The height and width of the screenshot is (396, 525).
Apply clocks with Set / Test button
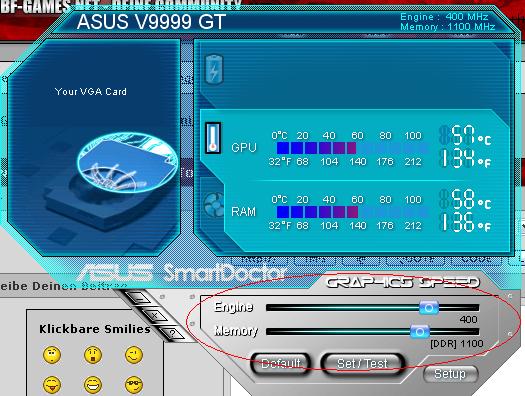coord(362,364)
